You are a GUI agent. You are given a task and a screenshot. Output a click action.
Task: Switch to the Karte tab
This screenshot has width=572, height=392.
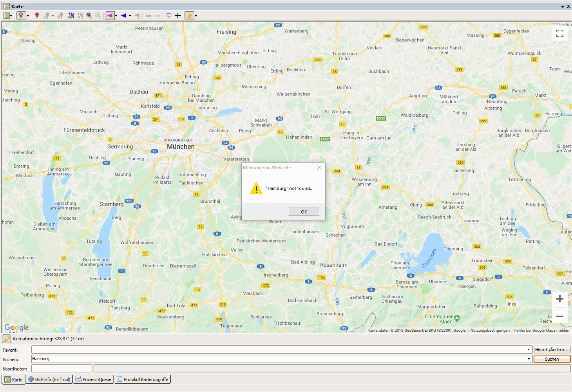tap(14, 379)
